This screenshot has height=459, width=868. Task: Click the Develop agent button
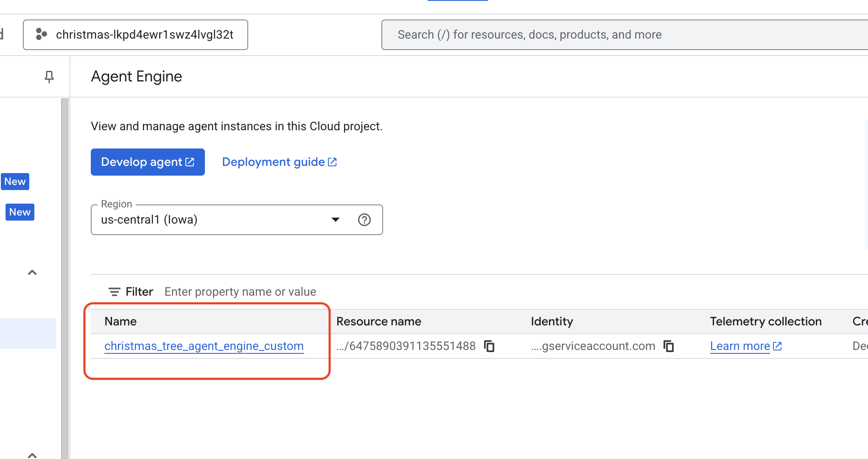pos(148,162)
